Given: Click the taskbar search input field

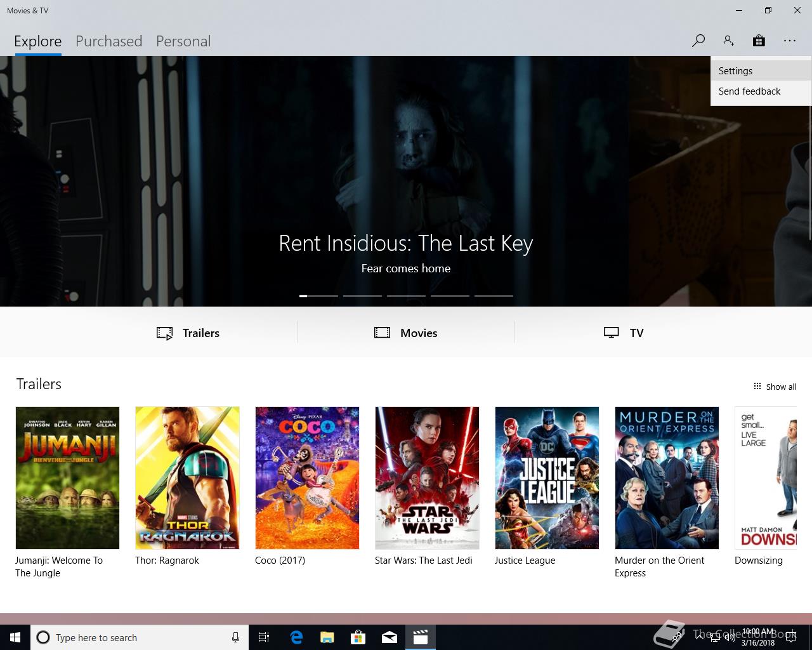Looking at the screenshot, I should pos(139,637).
